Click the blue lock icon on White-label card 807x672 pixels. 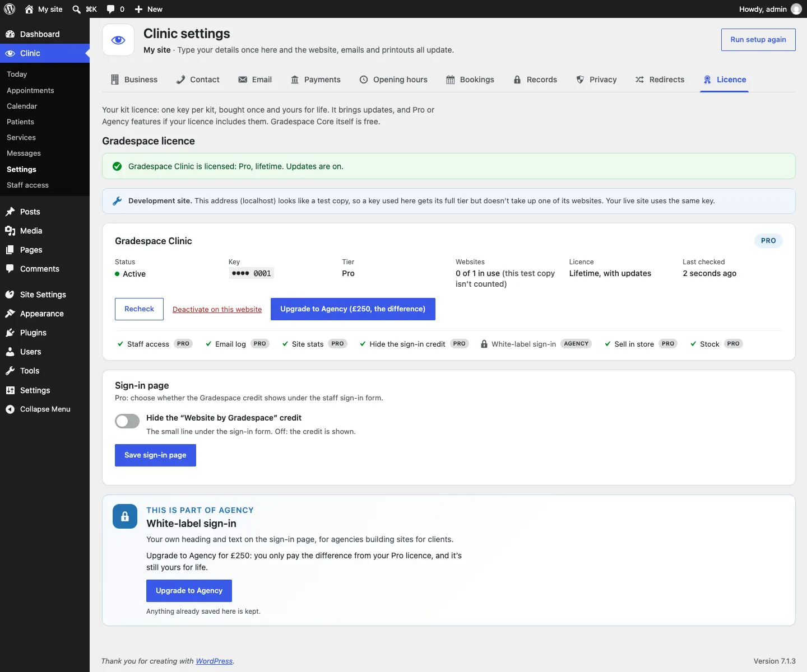pyautogui.click(x=125, y=516)
